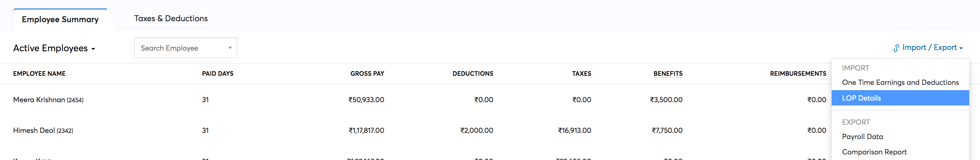Click the Employee Name column header
980x160 pixels.
point(39,73)
